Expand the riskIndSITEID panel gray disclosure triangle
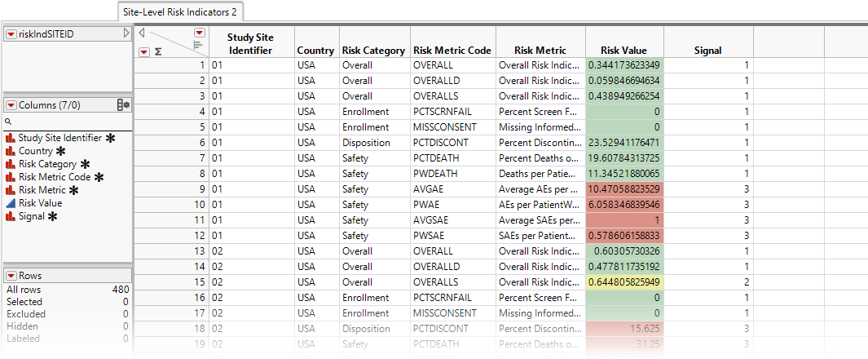 pos(126,33)
